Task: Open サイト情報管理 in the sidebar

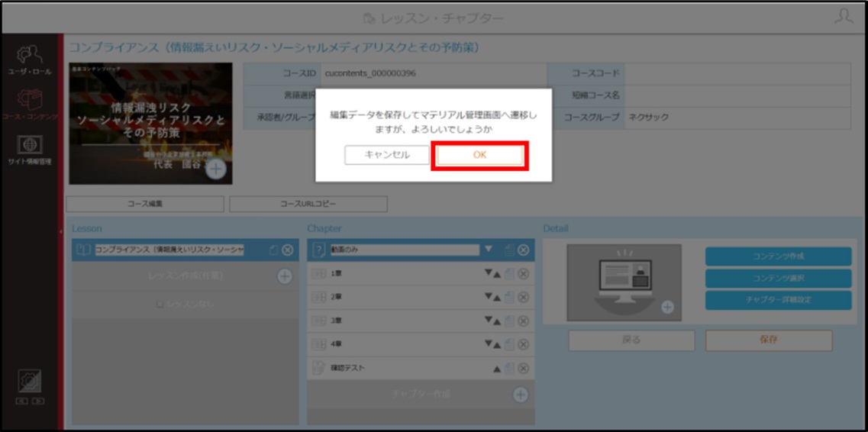Action: [x=29, y=150]
